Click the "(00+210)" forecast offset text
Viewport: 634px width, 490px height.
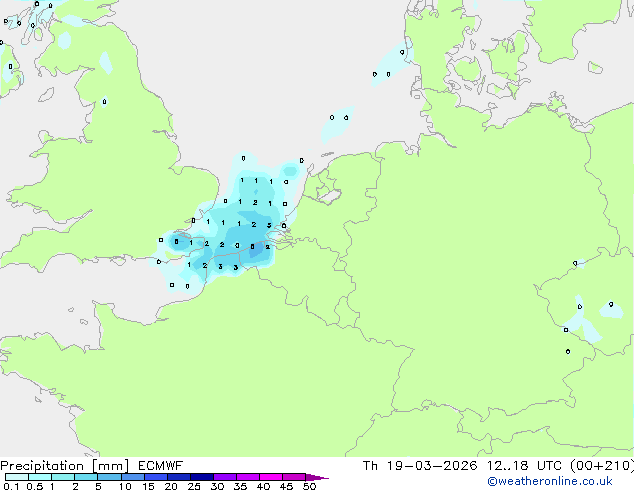tap(602, 466)
